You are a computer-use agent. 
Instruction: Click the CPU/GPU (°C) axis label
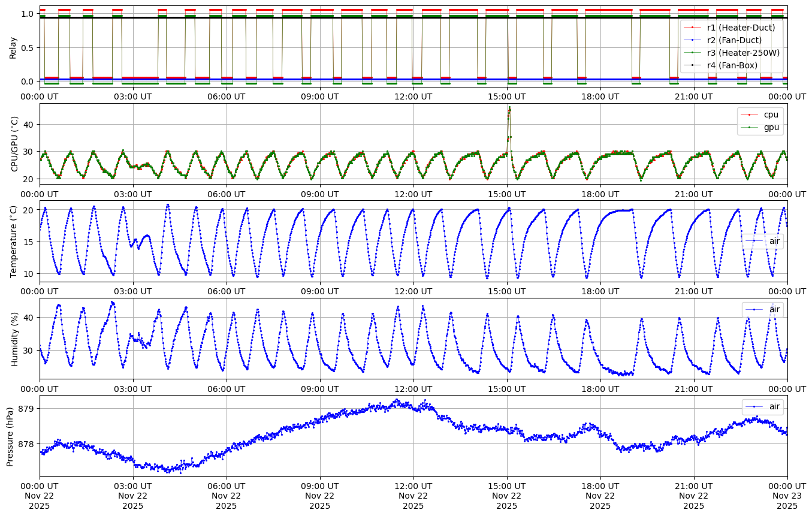(14, 144)
